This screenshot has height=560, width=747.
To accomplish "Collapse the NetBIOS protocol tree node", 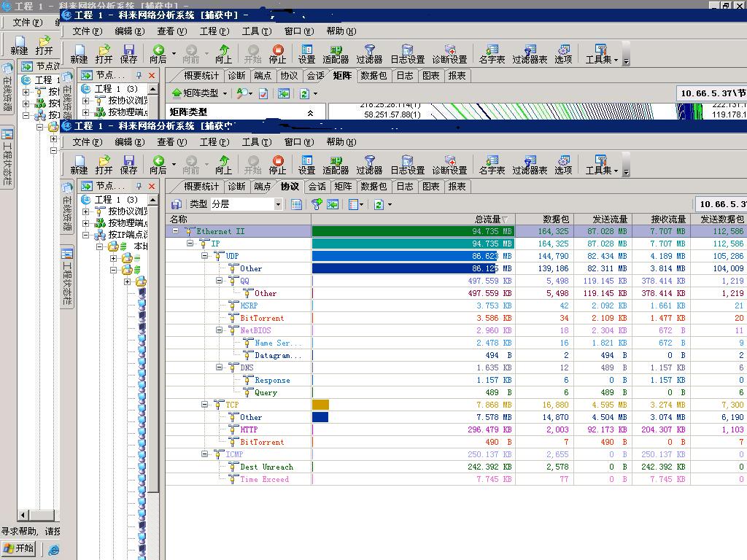I will pyautogui.click(x=220, y=330).
